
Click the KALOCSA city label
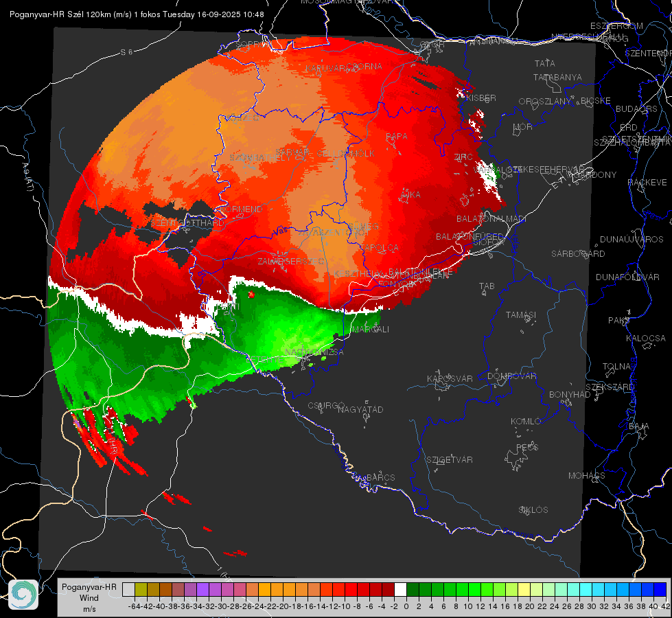coord(646,339)
